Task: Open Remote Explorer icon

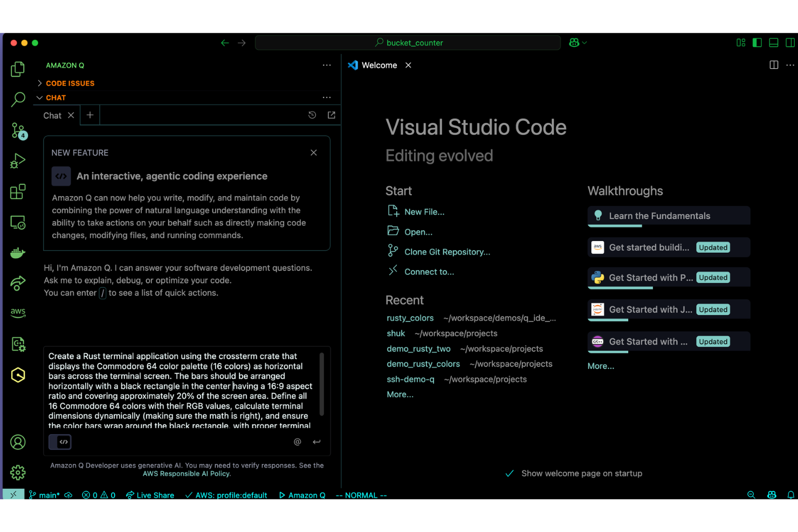Action: (18, 222)
